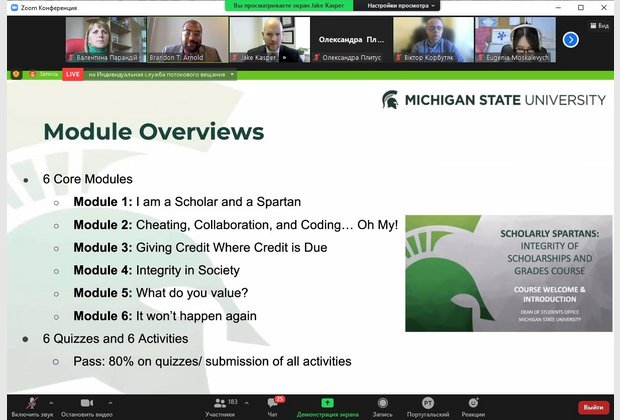
Task: Click the red LIVE indicator
Action: 73,74
